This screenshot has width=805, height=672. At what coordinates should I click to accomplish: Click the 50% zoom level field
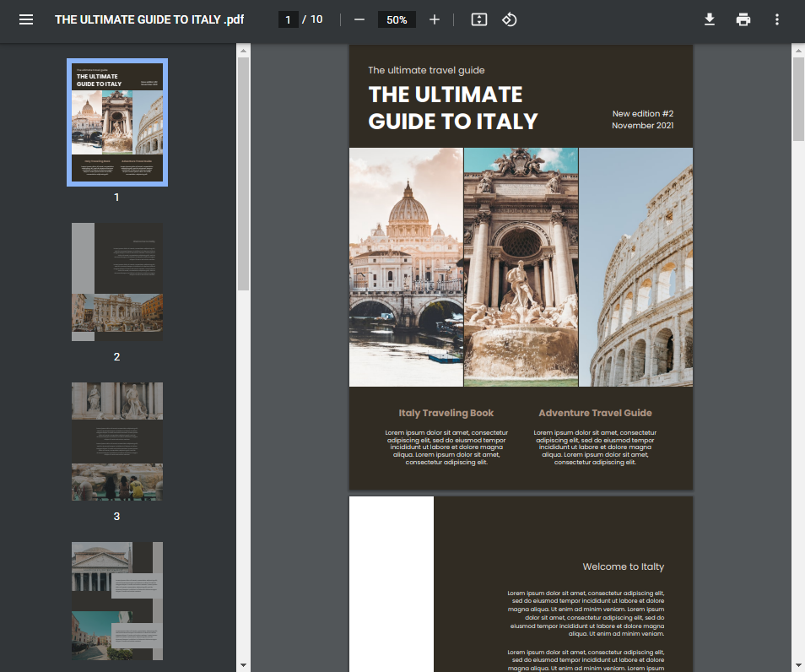(397, 19)
